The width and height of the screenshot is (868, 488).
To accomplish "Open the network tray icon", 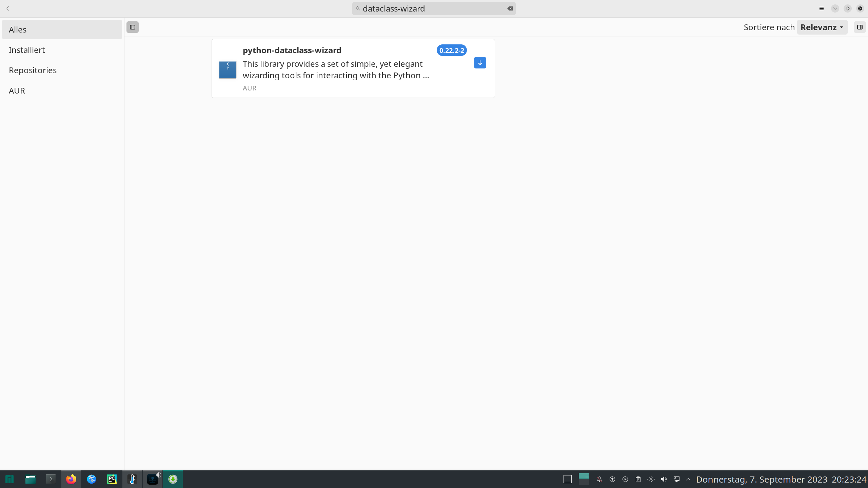I will tap(677, 479).
